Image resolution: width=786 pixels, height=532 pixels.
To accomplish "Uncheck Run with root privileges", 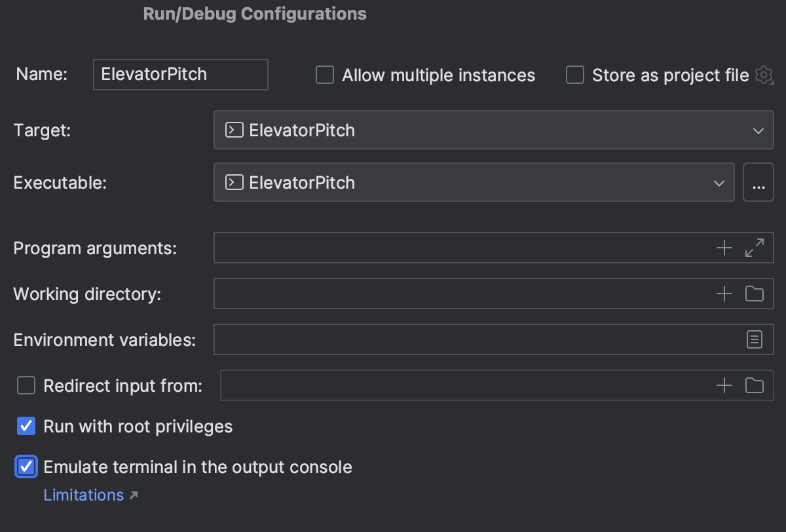I will click(x=26, y=427).
